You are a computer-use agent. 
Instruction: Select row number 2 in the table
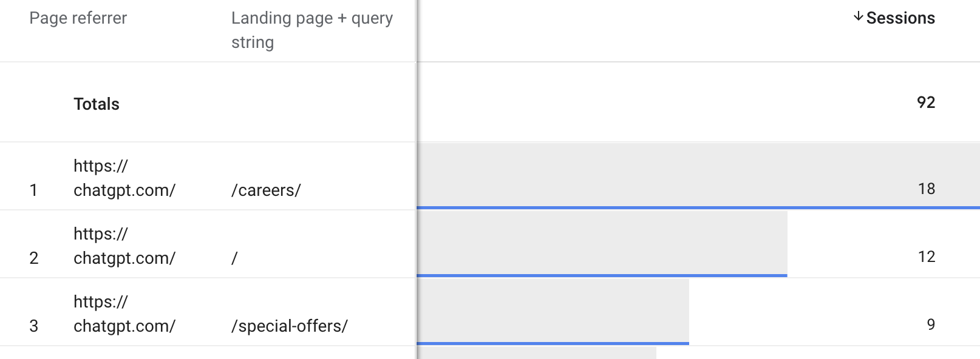tap(34, 258)
